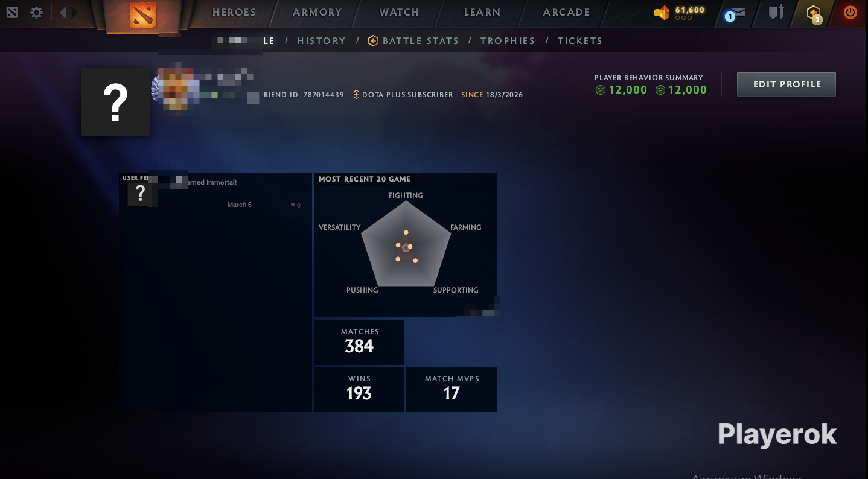
Task: Switch to the History tab
Action: pos(321,41)
